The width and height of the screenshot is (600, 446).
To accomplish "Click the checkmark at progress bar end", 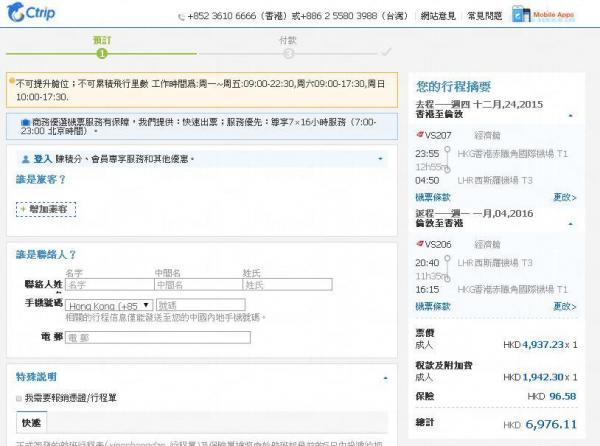I will pos(386,52).
